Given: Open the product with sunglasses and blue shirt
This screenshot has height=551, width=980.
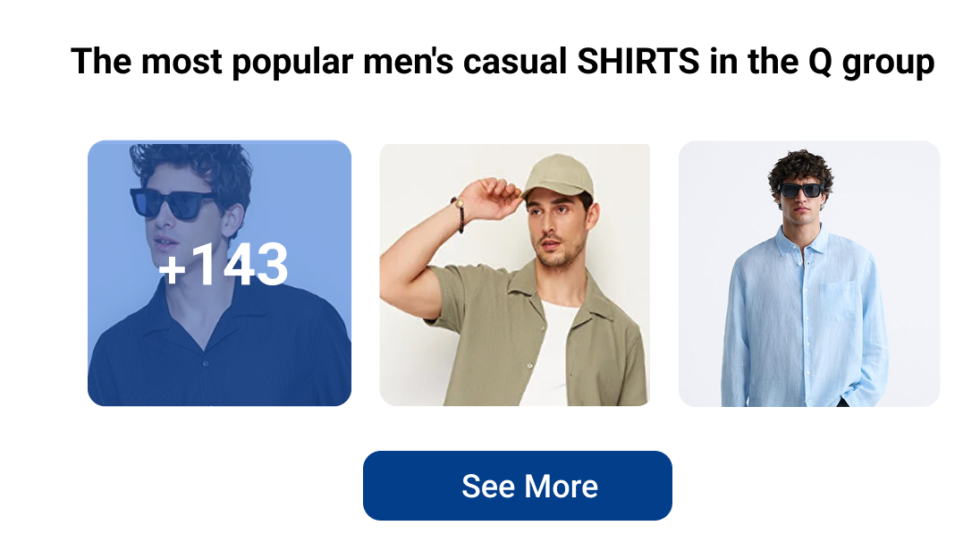Looking at the screenshot, I should click(809, 274).
